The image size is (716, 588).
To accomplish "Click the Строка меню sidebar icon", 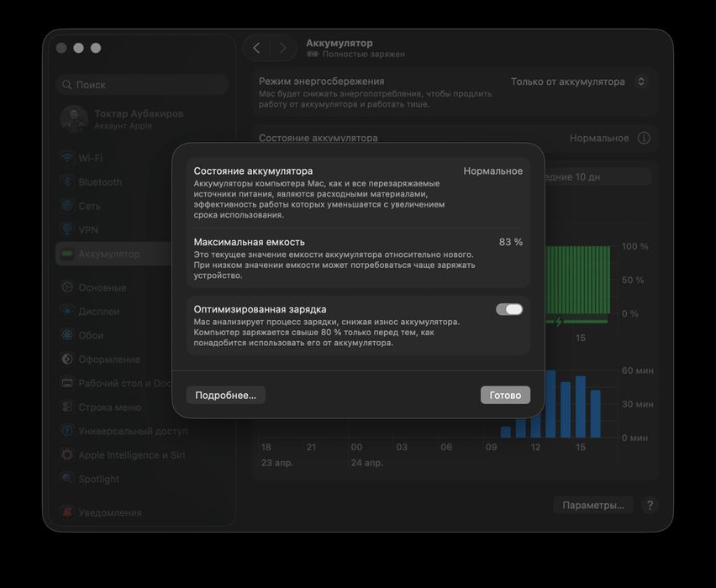I will pos(67,407).
